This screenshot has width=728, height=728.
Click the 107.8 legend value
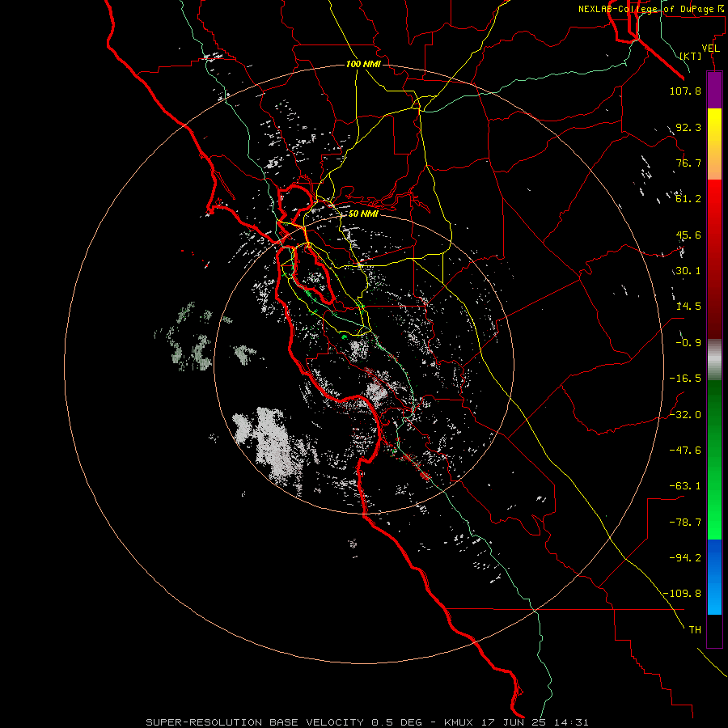coord(685,91)
